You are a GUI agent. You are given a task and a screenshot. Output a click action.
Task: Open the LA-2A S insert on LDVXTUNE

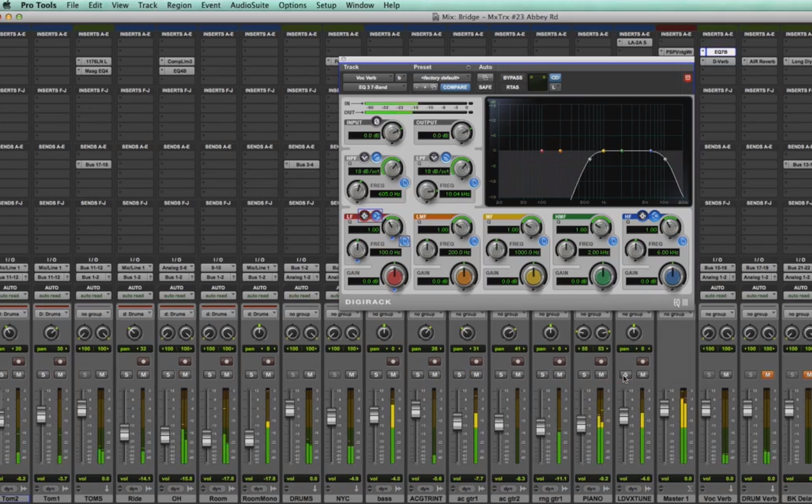[x=634, y=43]
